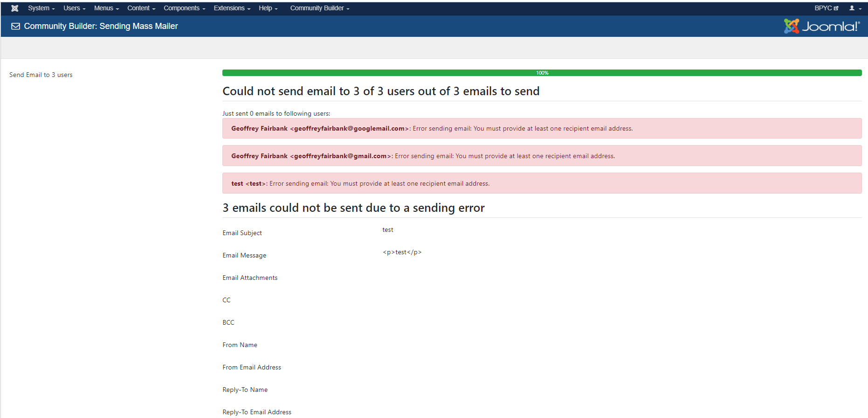Open the Extensions menu
Viewport: 868px width, 418px height.
232,8
